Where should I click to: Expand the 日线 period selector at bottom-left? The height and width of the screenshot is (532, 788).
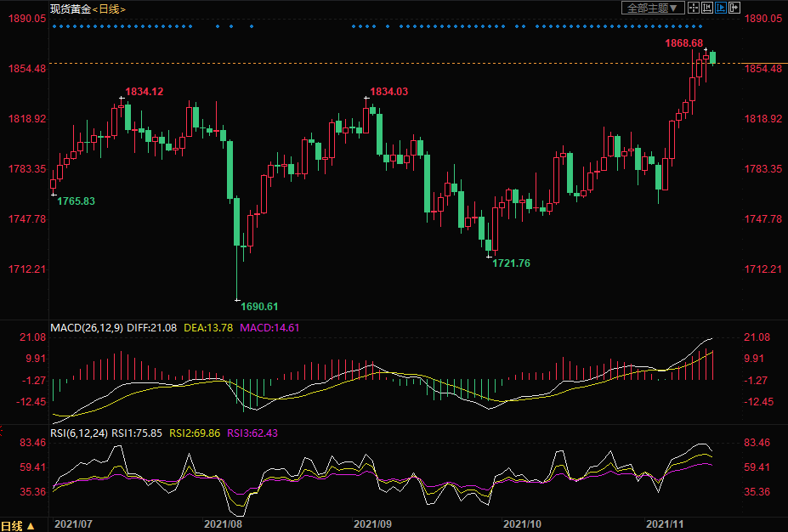[18, 524]
